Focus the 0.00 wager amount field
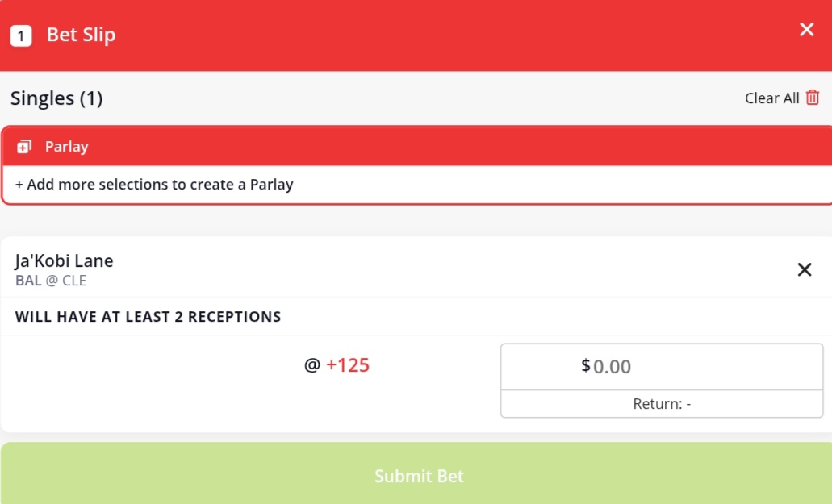 (x=662, y=367)
